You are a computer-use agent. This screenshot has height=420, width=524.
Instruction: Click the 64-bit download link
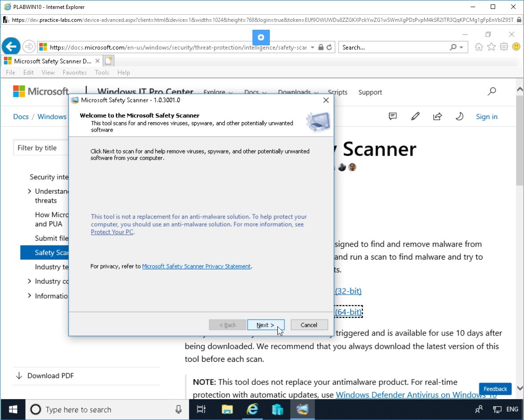coord(348,312)
